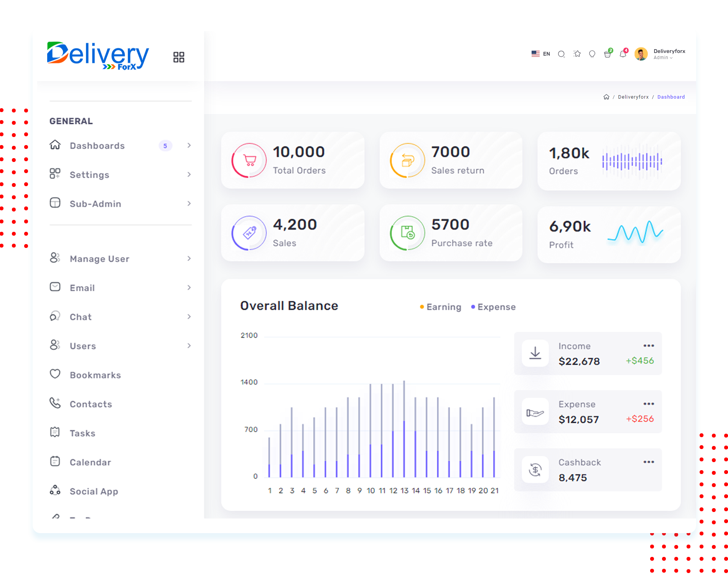Click the Total Orders stat card

[293, 160]
